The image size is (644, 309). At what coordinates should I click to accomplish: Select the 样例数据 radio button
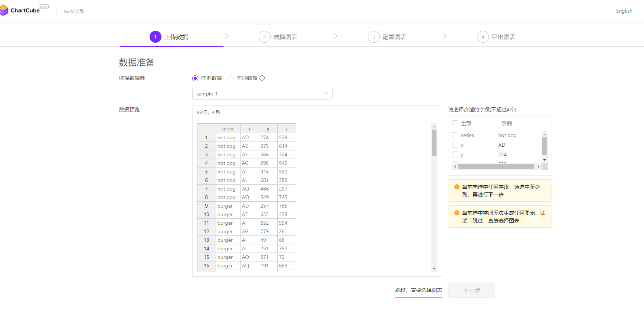click(x=195, y=78)
